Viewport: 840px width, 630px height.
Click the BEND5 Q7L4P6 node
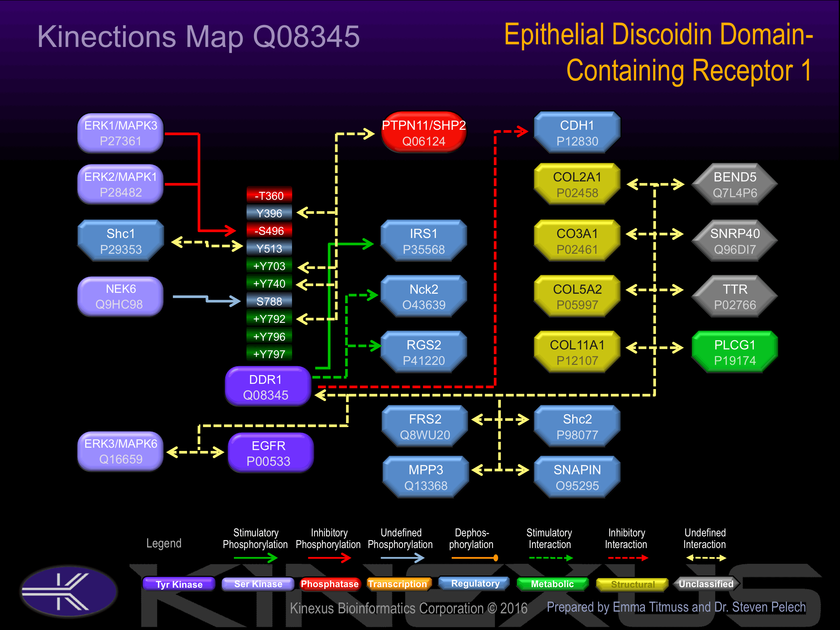[x=735, y=185]
